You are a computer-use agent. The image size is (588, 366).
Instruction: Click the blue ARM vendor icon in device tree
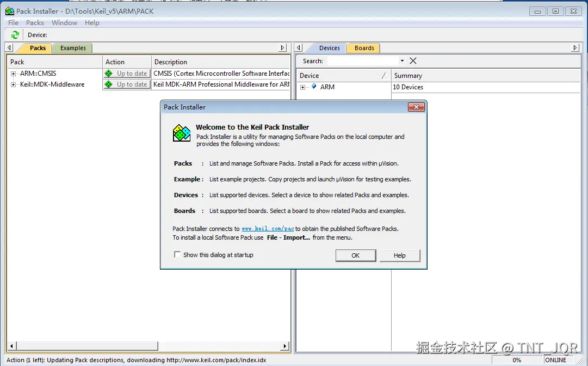(314, 87)
